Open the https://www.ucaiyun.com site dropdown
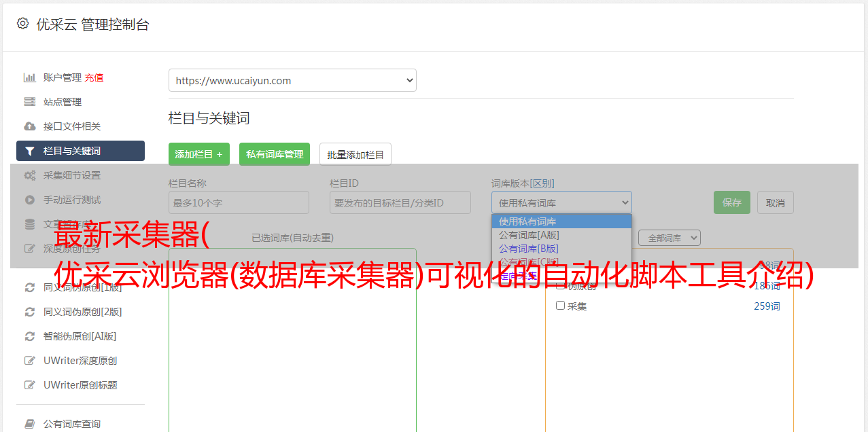Image resolution: width=868 pixels, height=432 pixels. pyautogui.click(x=292, y=80)
